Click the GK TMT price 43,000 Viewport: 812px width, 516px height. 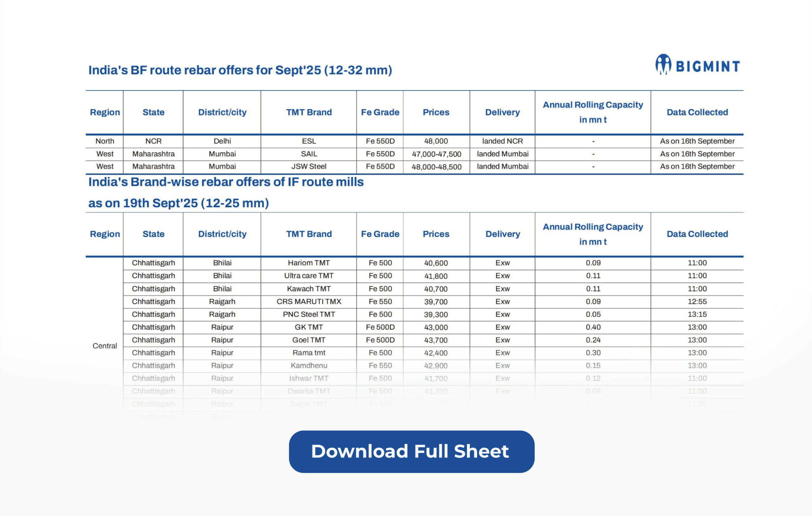(x=436, y=327)
